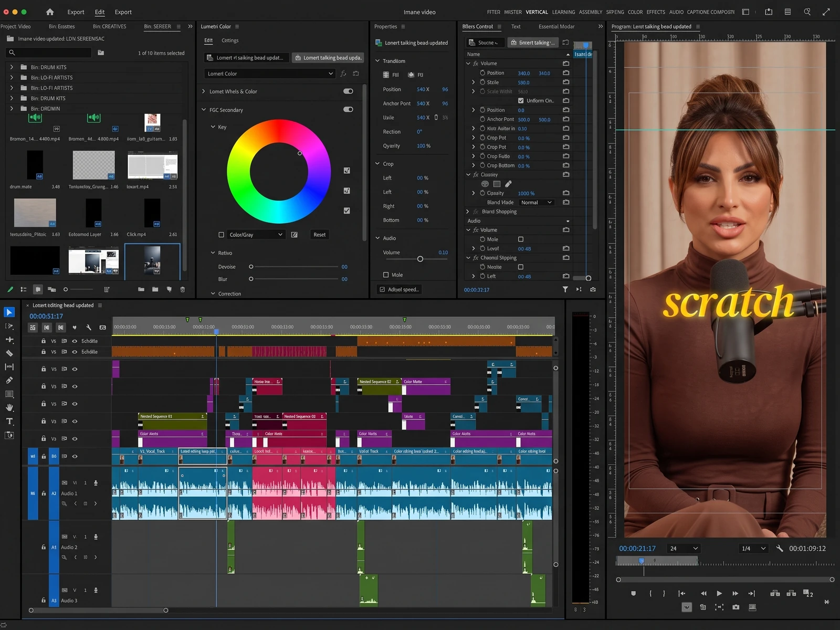The width and height of the screenshot is (840, 630).
Task: Collapse the Crop section in Properties
Action: tap(377, 164)
